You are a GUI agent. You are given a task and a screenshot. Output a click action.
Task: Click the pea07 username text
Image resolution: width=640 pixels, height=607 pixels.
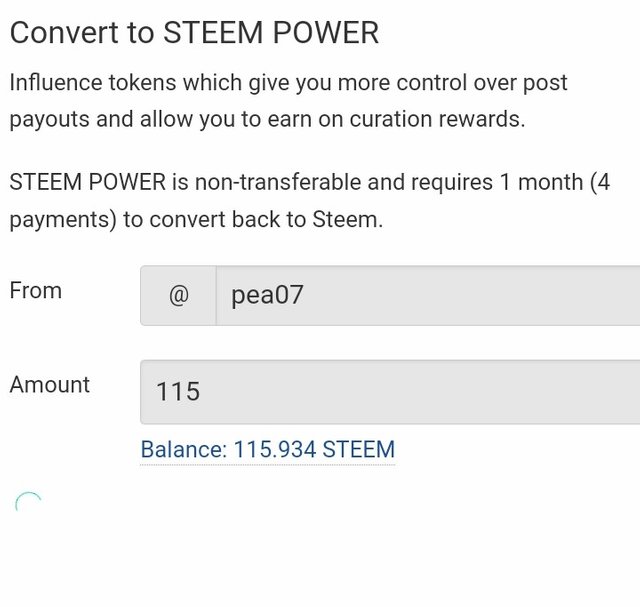click(267, 295)
